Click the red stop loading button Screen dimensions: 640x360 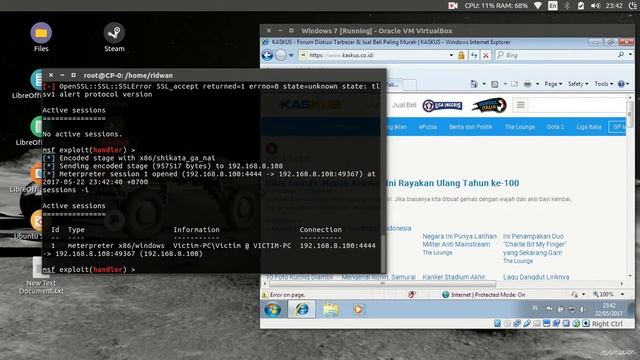[x=486, y=55]
